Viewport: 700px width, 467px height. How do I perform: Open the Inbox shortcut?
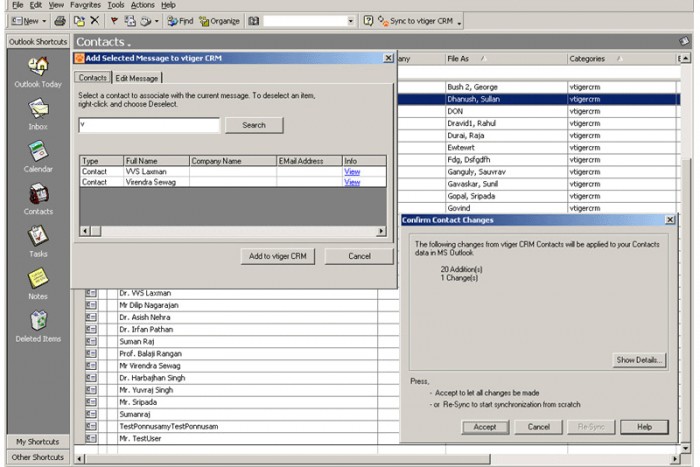(x=38, y=115)
